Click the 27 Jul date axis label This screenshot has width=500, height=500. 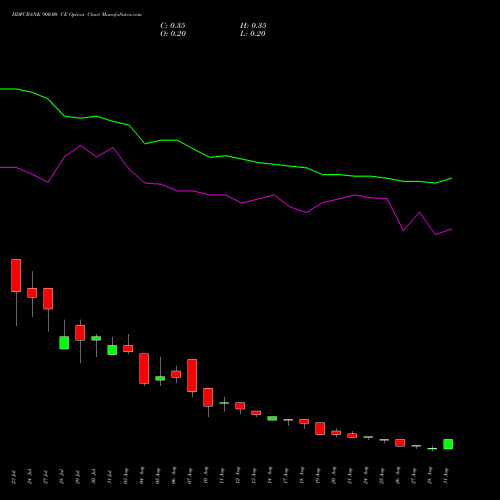(46, 477)
